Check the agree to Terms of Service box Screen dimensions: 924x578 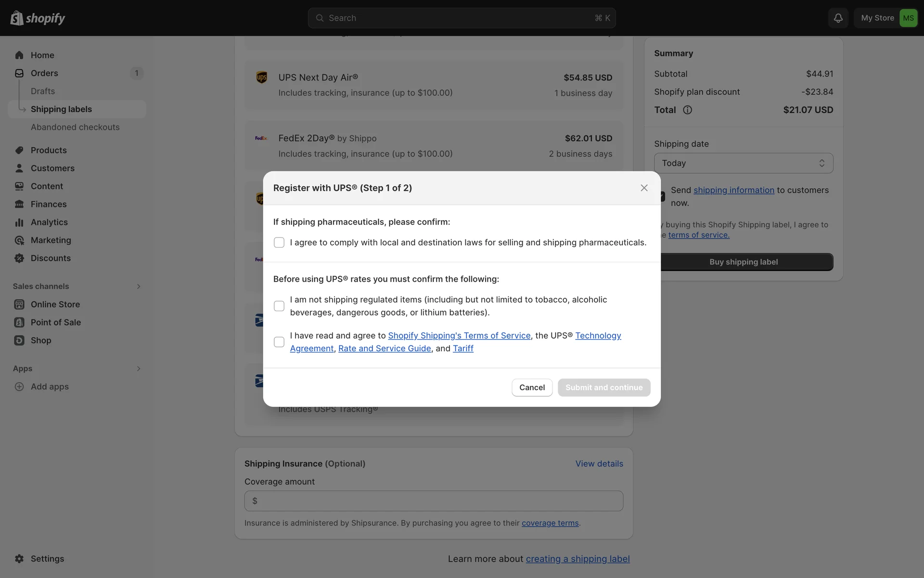pos(279,342)
